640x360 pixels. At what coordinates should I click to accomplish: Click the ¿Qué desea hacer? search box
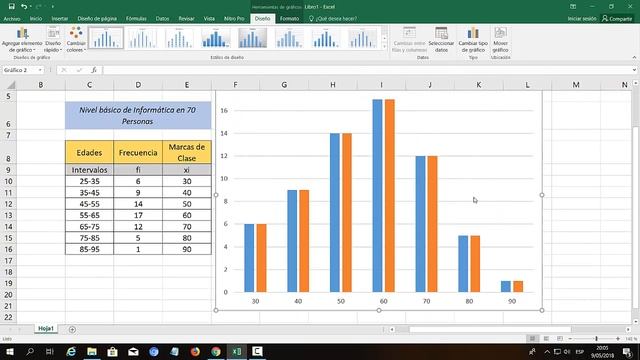pos(333,19)
